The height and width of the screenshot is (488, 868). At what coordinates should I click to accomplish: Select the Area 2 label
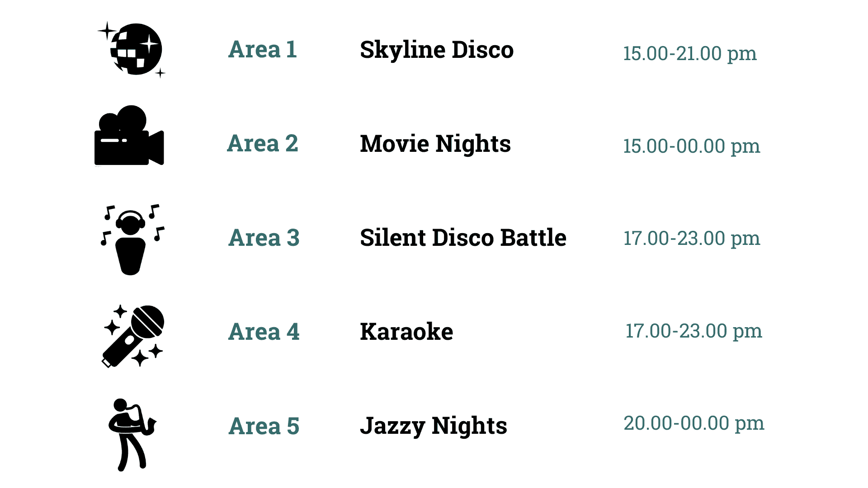[263, 143]
